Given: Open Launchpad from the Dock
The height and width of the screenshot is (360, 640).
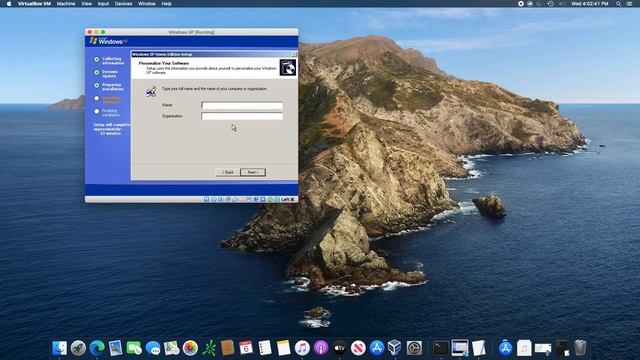Looking at the screenshot, I should coord(78,348).
